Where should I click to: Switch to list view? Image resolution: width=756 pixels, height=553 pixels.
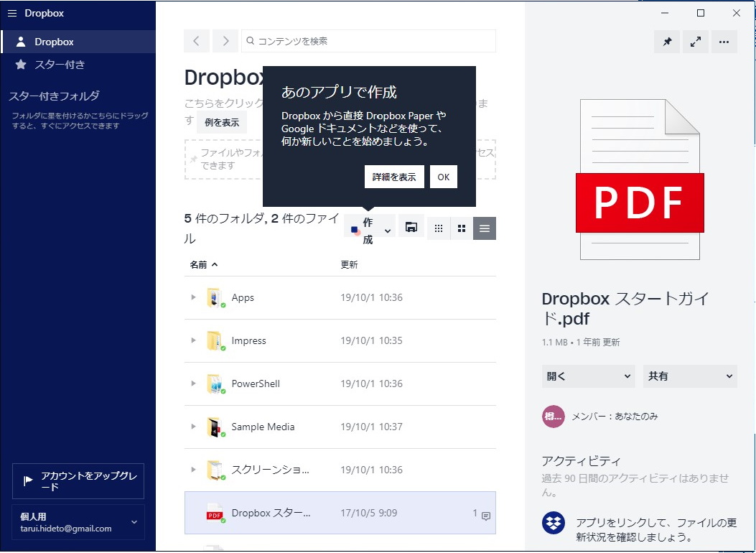(x=484, y=228)
